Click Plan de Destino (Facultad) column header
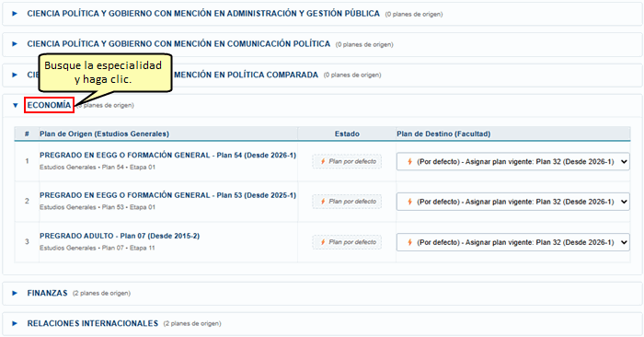Viewport: 644px width, 337px height. pos(443,134)
